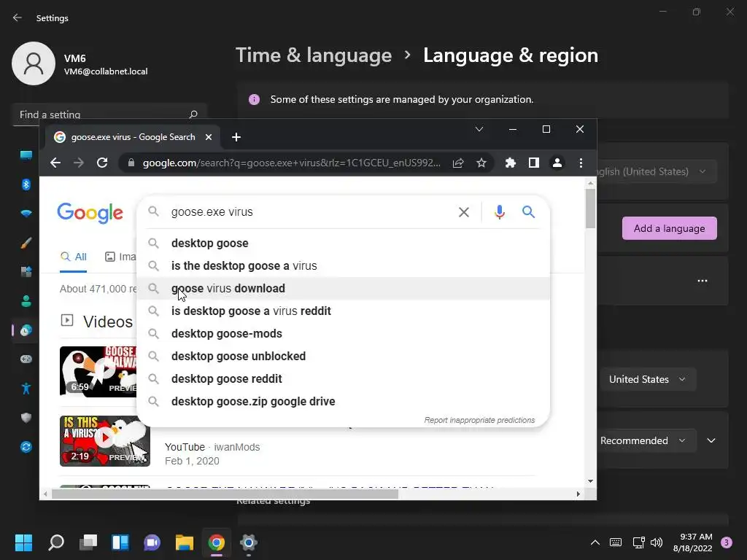The height and width of the screenshot is (560, 747).
Task: Open Privacy & security shield icon
Action: pyautogui.click(x=26, y=418)
